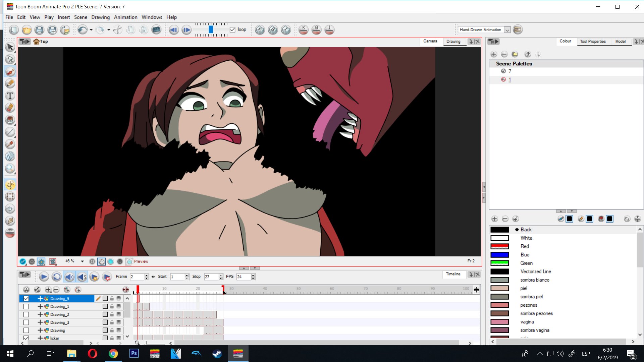Remove palette with minus icon
644x362 pixels.
tap(504, 54)
